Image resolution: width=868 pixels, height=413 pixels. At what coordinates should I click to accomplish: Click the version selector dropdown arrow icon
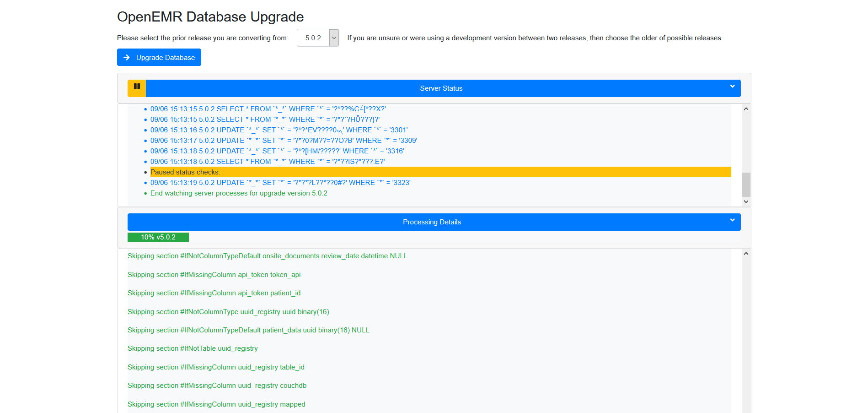tap(333, 38)
